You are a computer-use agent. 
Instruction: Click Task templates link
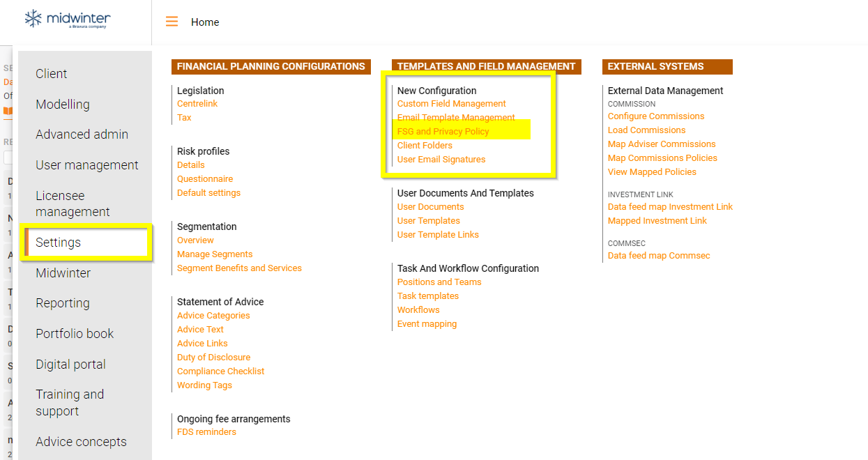point(428,296)
